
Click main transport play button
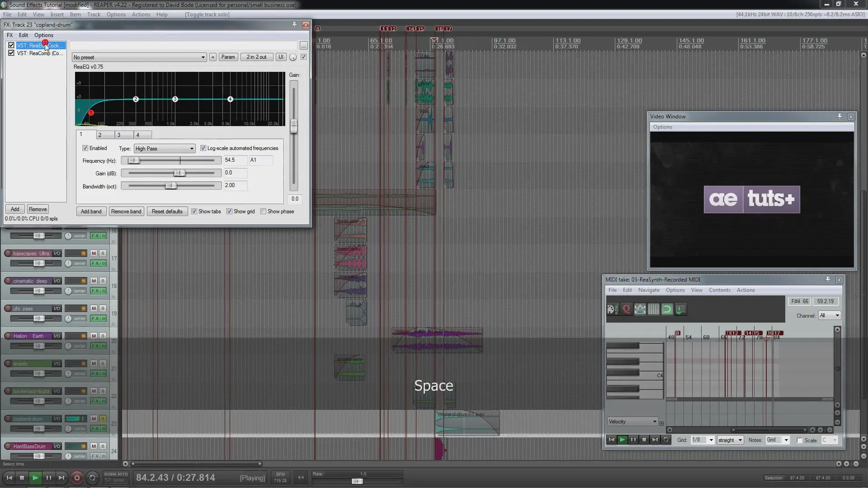tap(35, 478)
